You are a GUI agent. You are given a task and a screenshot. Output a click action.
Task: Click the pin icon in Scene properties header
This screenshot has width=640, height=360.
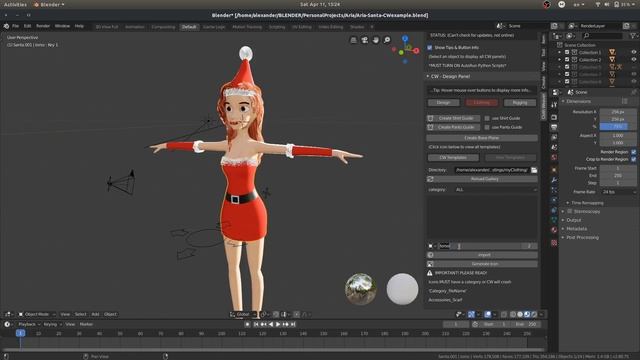[633, 93]
